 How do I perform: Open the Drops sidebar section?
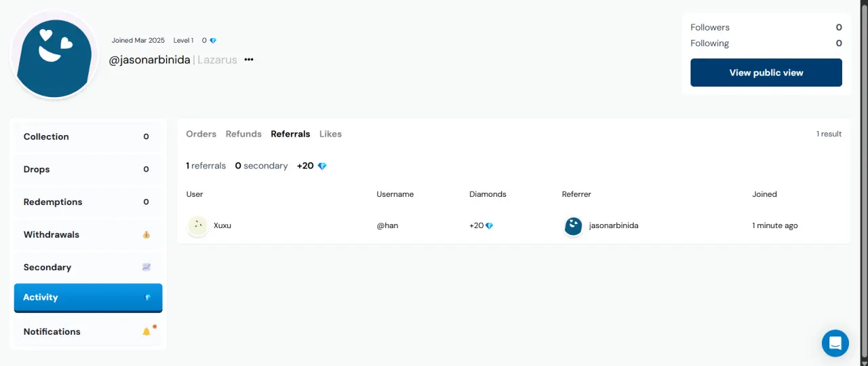tap(88, 169)
